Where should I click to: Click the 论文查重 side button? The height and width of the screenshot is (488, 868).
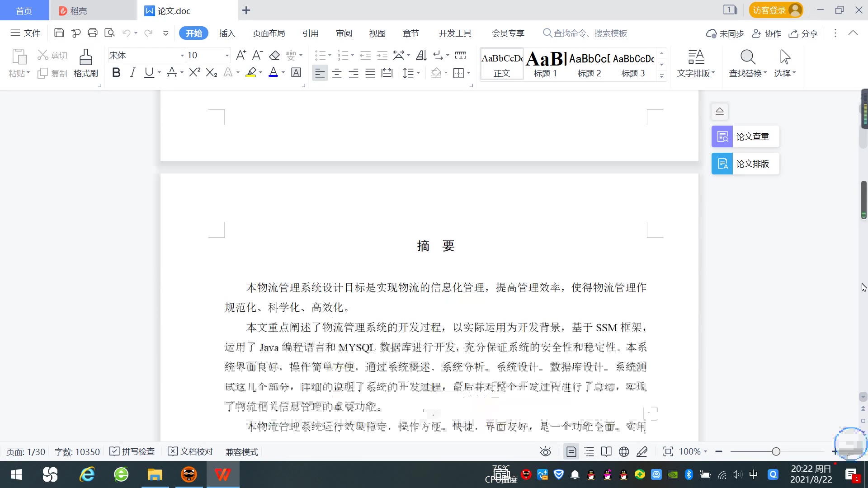click(745, 136)
